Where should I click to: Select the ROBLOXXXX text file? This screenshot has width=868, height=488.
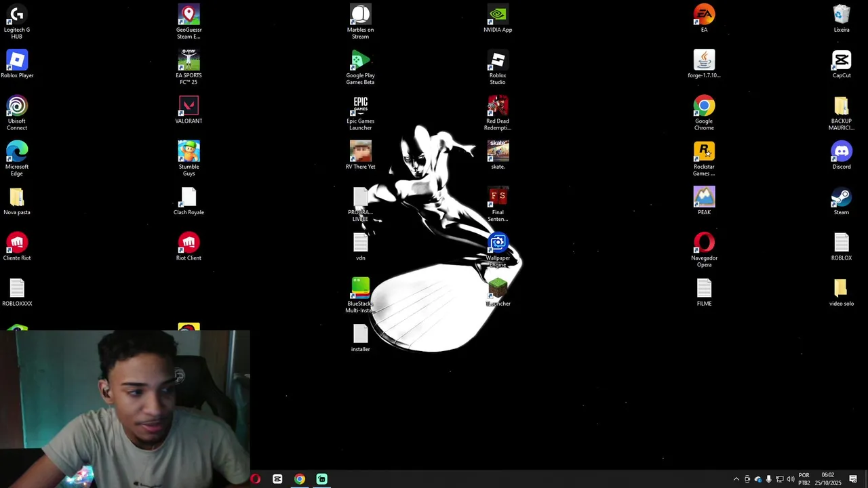[17, 292]
